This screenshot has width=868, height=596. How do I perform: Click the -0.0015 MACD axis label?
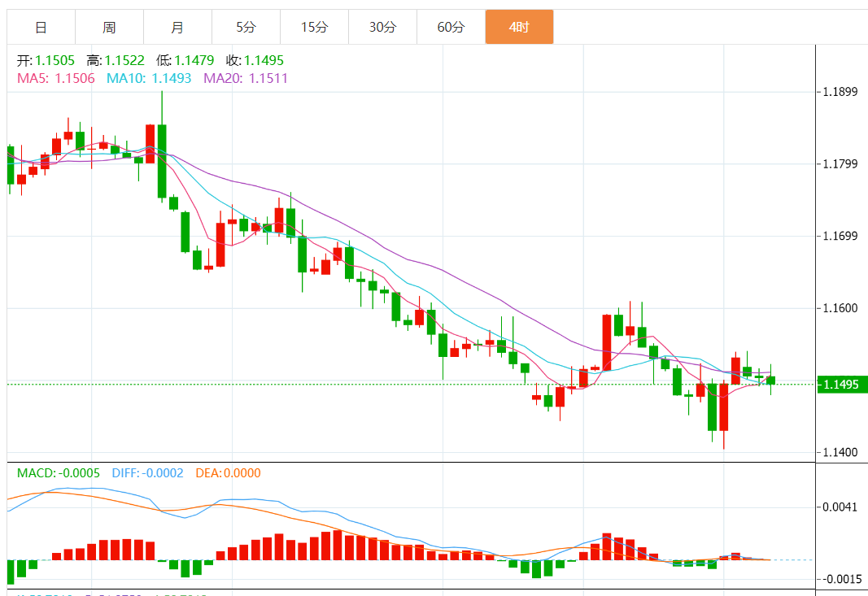[x=841, y=579]
